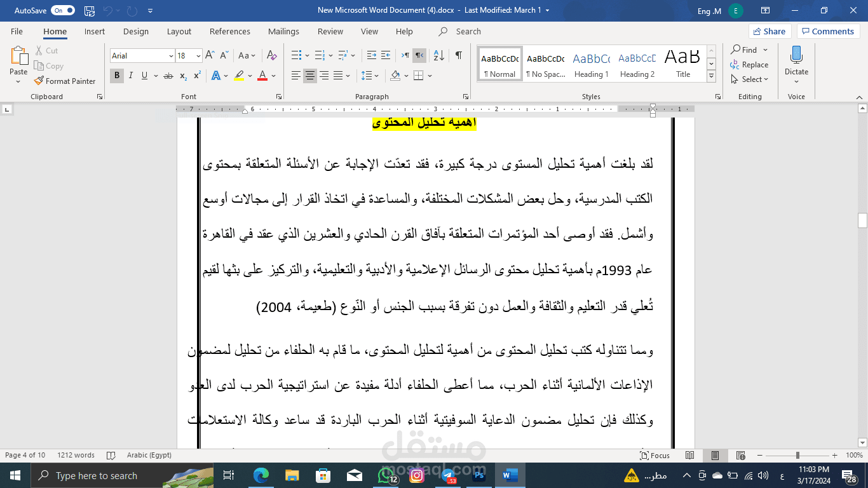Switch to the Review tab
The height and width of the screenshot is (488, 868).
(330, 31)
